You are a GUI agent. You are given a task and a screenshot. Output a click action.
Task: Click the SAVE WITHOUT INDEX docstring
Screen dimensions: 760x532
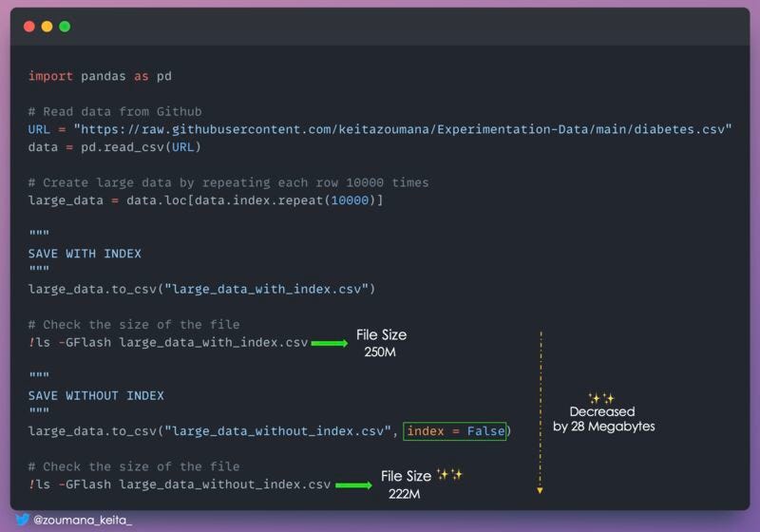click(x=96, y=395)
